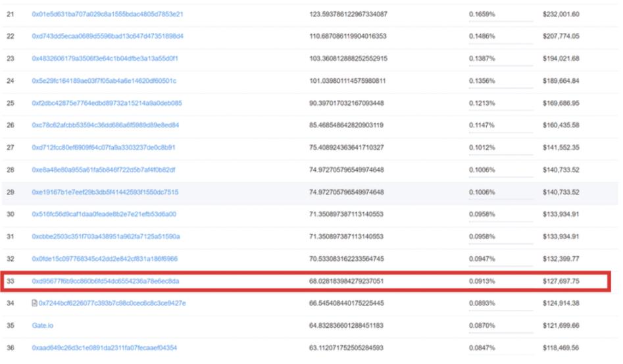The width and height of the screenshot is (623, 364).
Task: Click the contract document icon in row 34
Action: coord(35,304)
